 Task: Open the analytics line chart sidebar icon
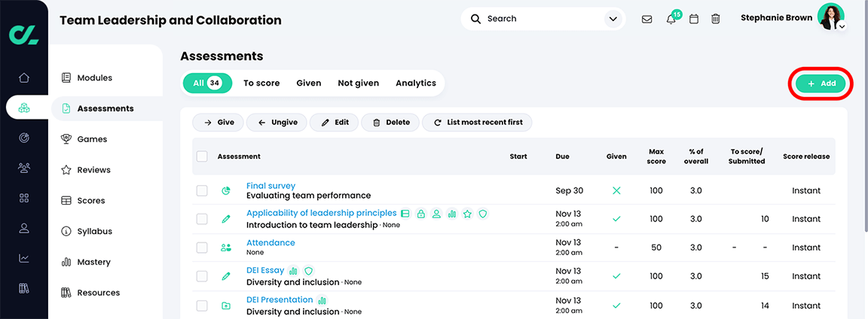pos(24,258)
